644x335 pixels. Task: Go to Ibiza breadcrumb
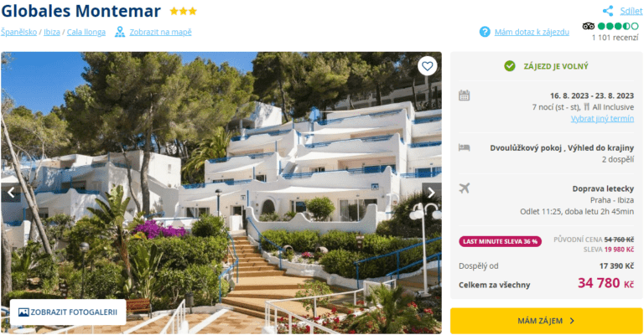coord(52,32)
